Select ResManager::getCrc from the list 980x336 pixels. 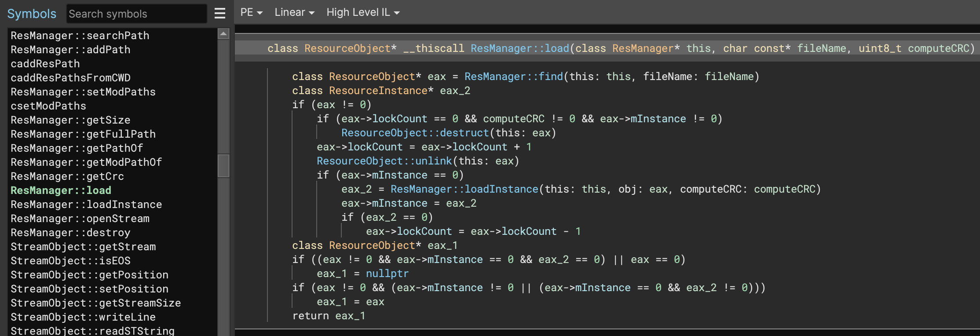click(67, 176)
